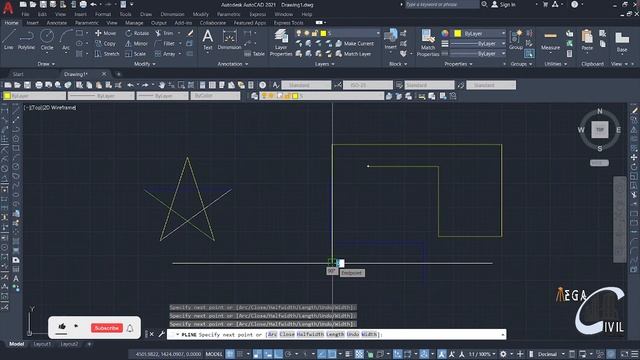Click the Trim tool
This screenshot has height=360, width=640.
(164, 33)
